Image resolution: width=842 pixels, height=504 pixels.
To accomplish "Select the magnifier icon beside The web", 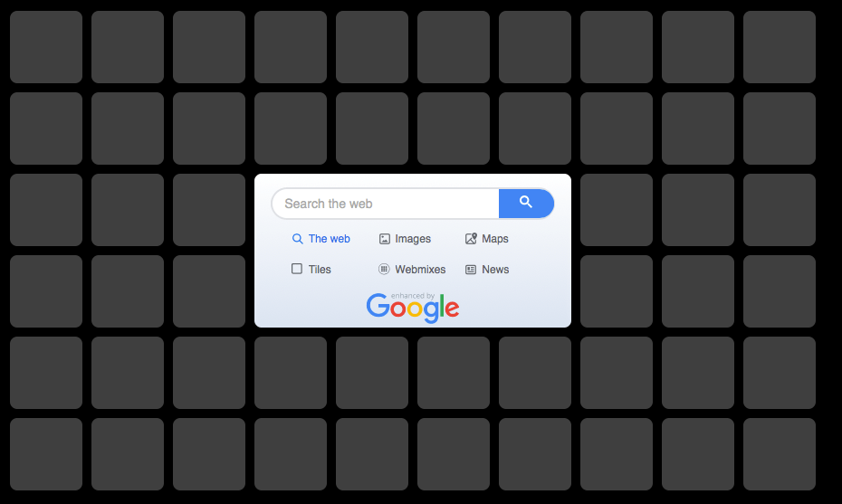I will [297, 239].
